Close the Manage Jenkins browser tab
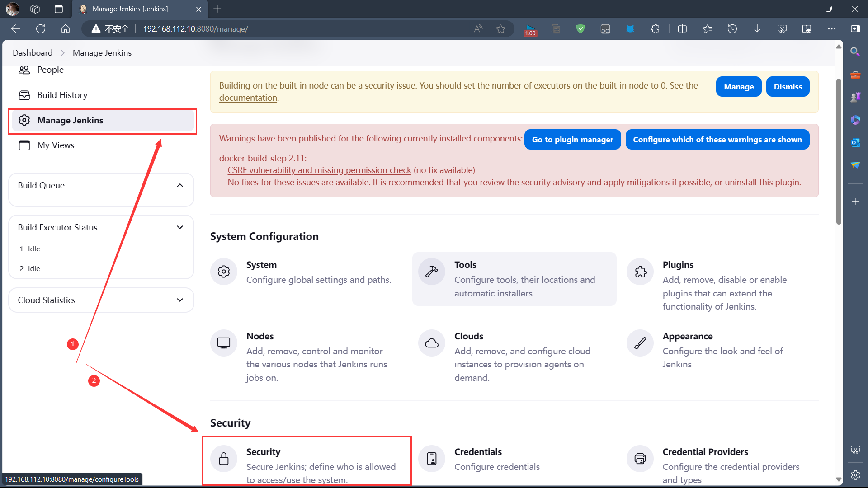Image resolution: width=868 pixels, height=488 pixels. pyautogui.click(x=198, y=9)
